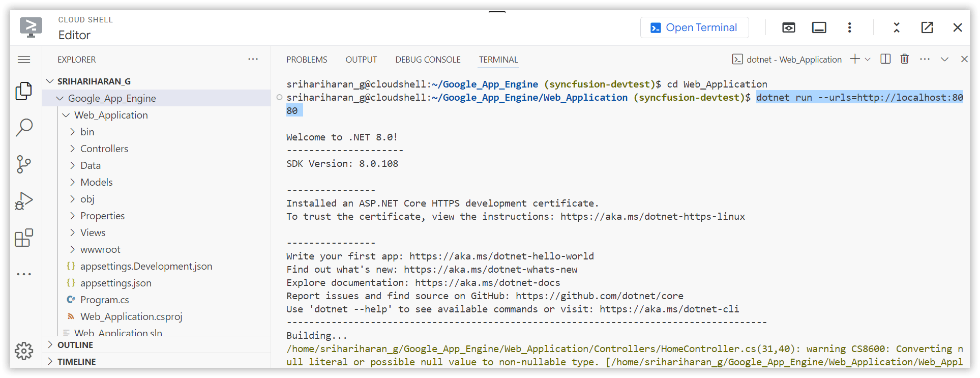Image resolution: width=980 pixels, height=378 pixels.
Task: Click the Open Terminal button
Action: [x=694, y=27]
